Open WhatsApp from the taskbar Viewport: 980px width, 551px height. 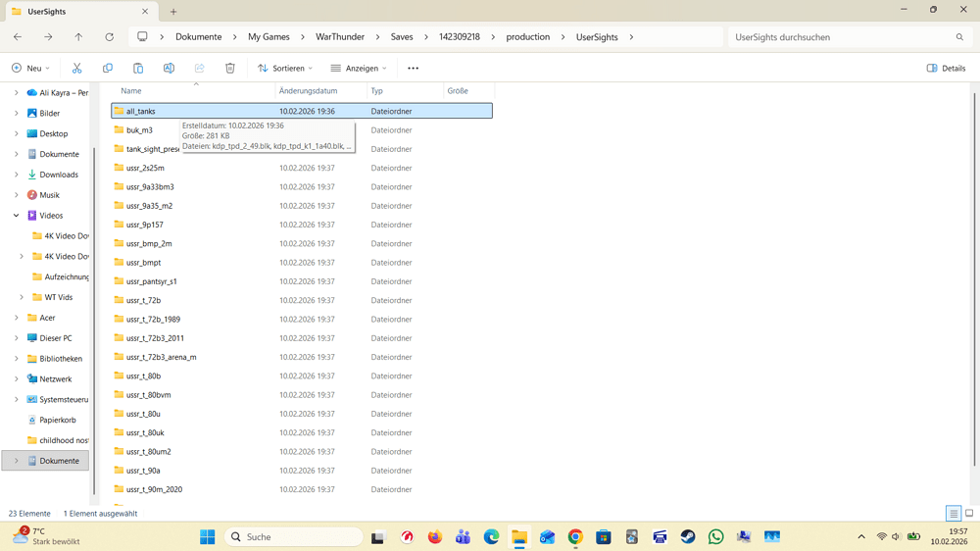[716, 536]
